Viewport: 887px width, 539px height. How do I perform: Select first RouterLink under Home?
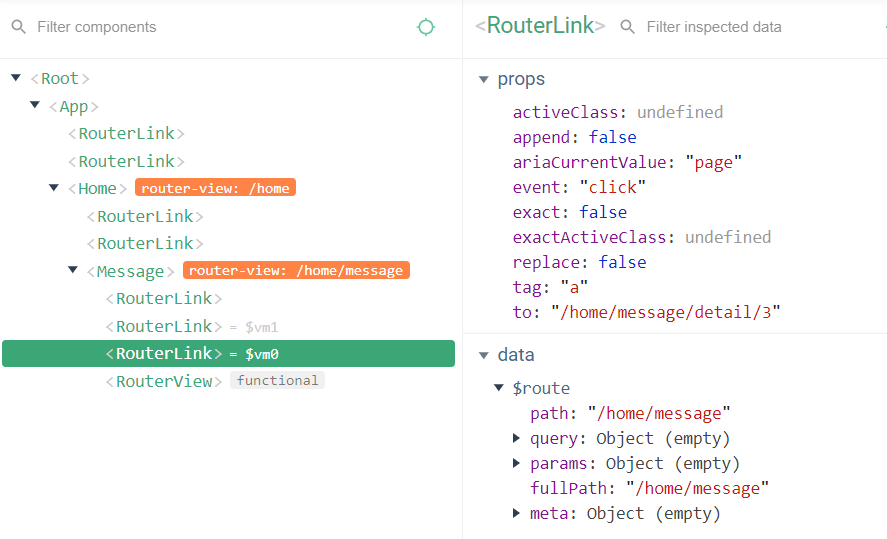[x=145, y=216]
